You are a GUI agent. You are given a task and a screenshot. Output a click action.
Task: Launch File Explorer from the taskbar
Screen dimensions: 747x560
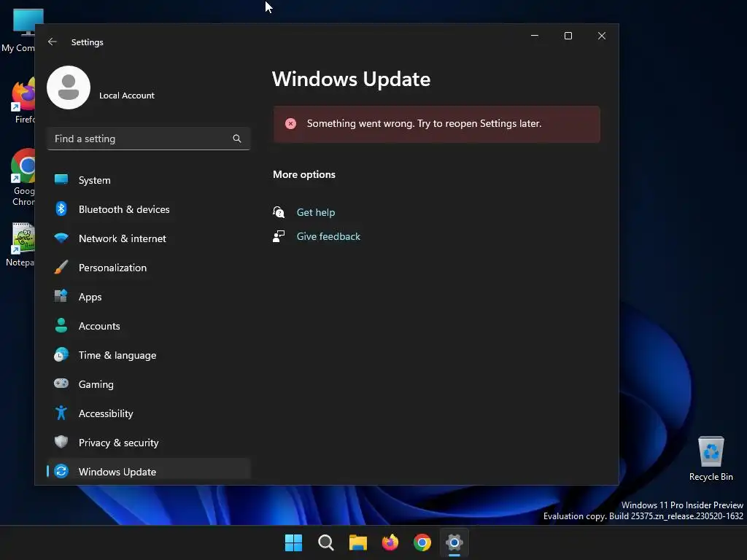click(x=357, y=542)
